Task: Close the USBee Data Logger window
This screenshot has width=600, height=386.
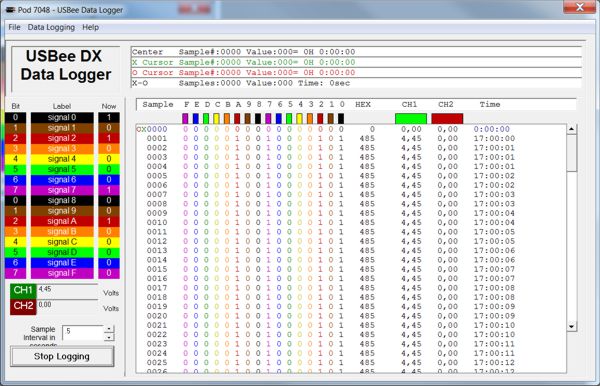Action: click(x=579, y=7)
